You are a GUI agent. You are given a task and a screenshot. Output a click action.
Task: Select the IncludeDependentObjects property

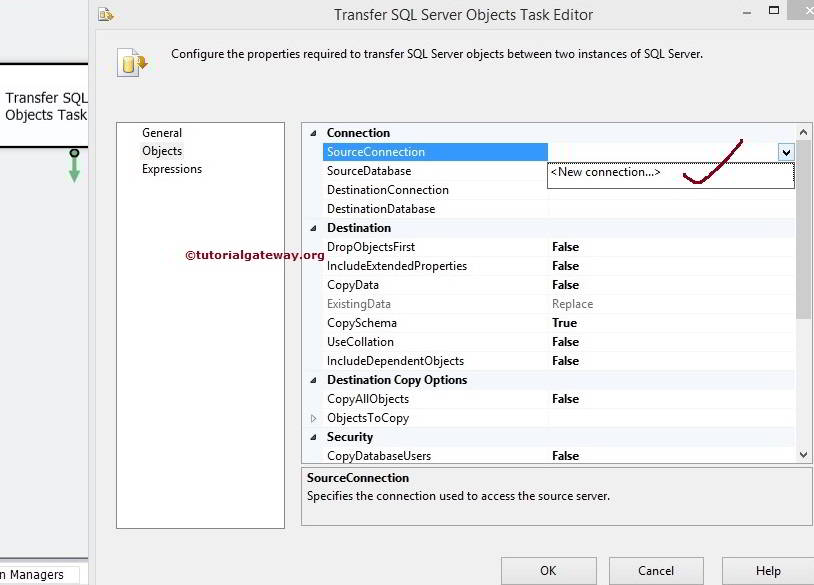point(395,361)
